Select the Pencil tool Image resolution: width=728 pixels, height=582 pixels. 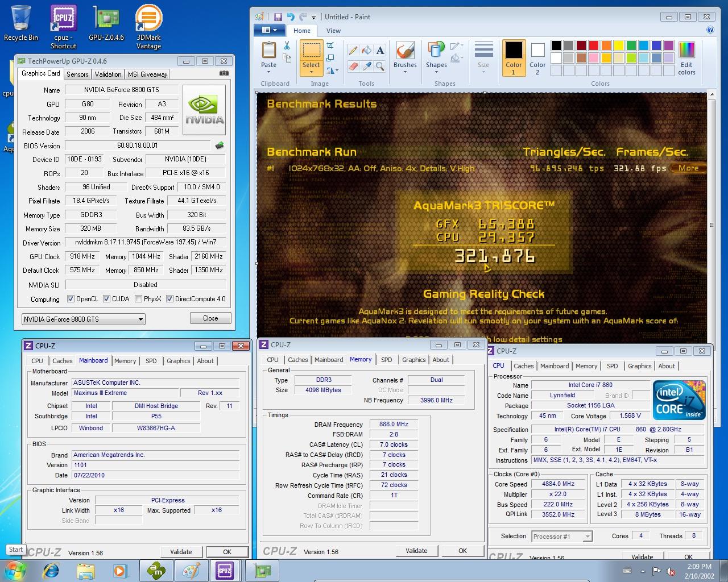[353, 51]
